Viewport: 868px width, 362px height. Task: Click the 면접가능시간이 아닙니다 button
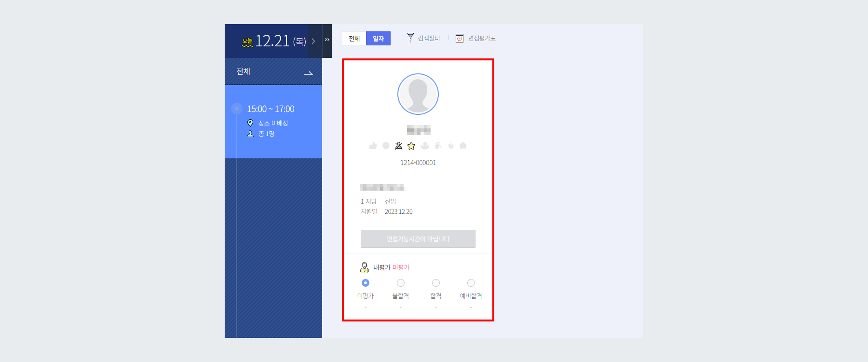click(418, 239)
